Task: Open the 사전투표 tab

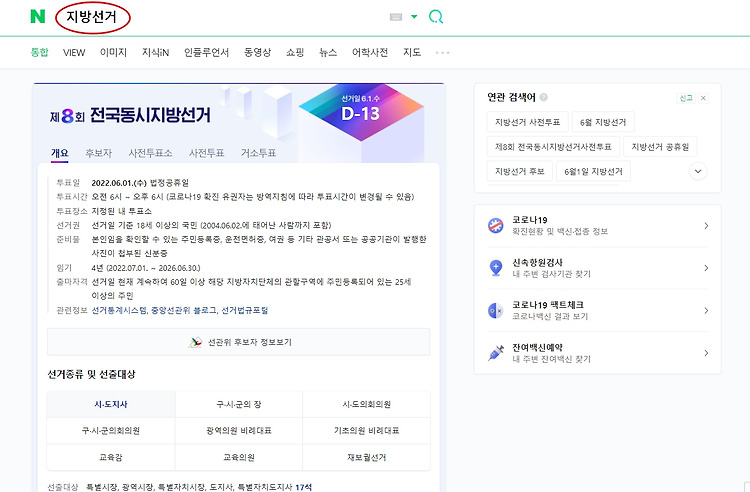Action: (207, 153)
